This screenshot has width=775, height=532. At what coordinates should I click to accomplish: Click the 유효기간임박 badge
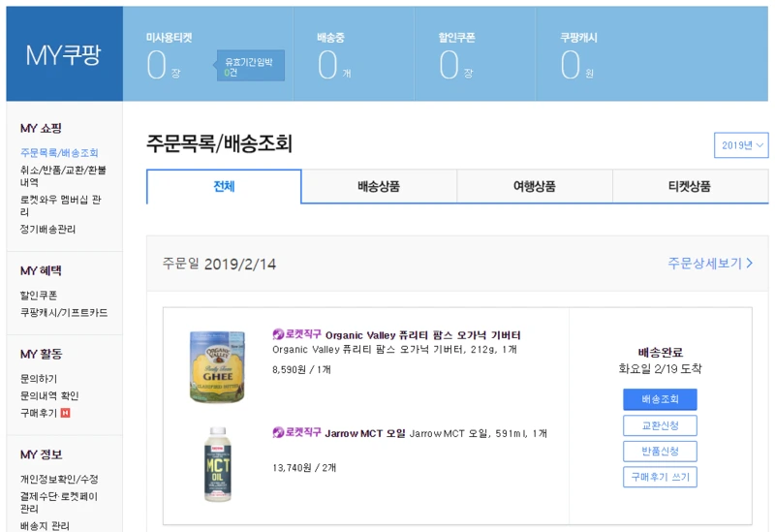click(x=250, y=65)
